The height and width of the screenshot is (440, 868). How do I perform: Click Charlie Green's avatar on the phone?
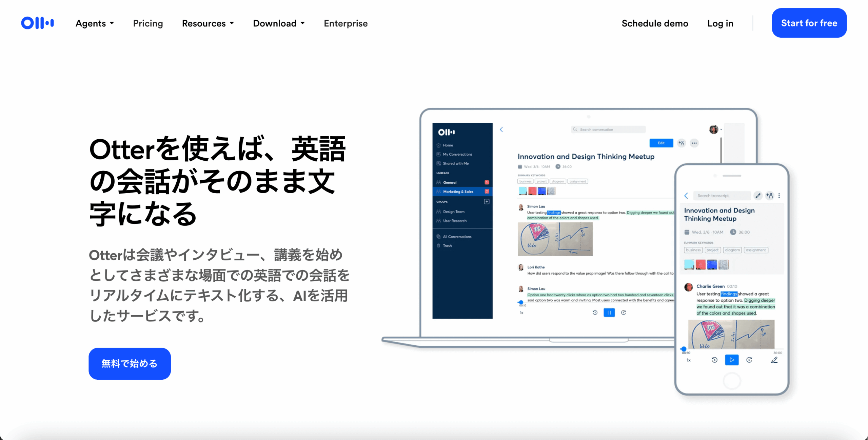[688, 287]
